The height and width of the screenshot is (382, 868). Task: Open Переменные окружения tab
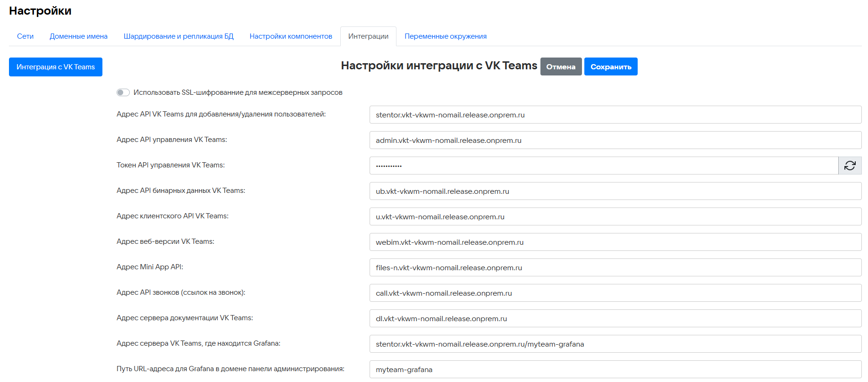[445, 36]
